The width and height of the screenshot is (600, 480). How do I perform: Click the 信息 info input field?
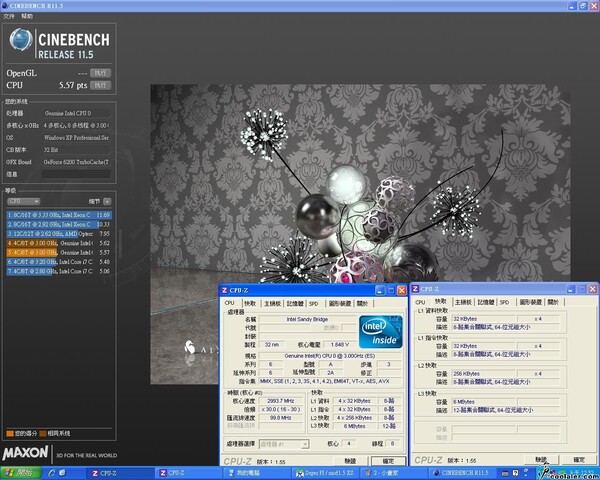[x=76, y=174]
